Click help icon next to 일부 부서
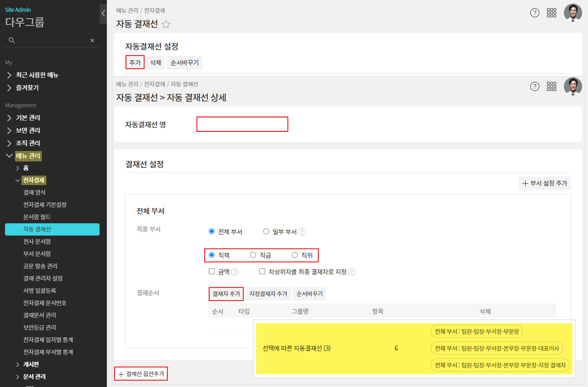The image size is (588, 387). [x=302, y=232]
